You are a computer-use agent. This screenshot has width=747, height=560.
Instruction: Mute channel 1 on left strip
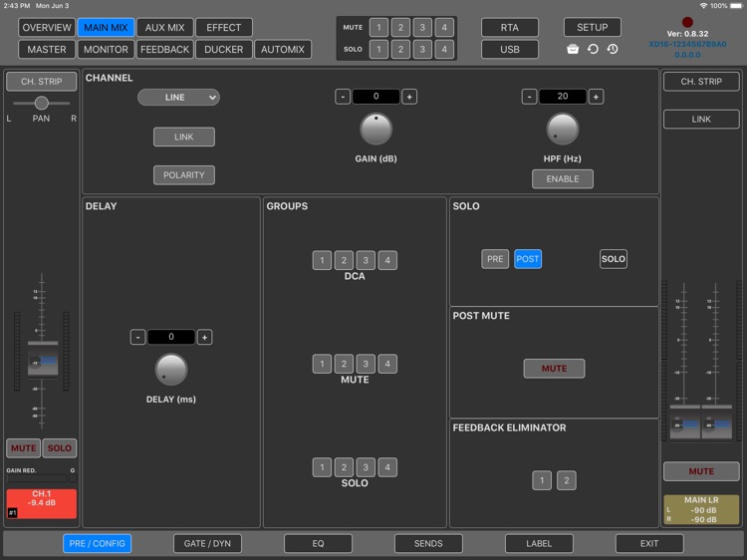click(24, 448)
